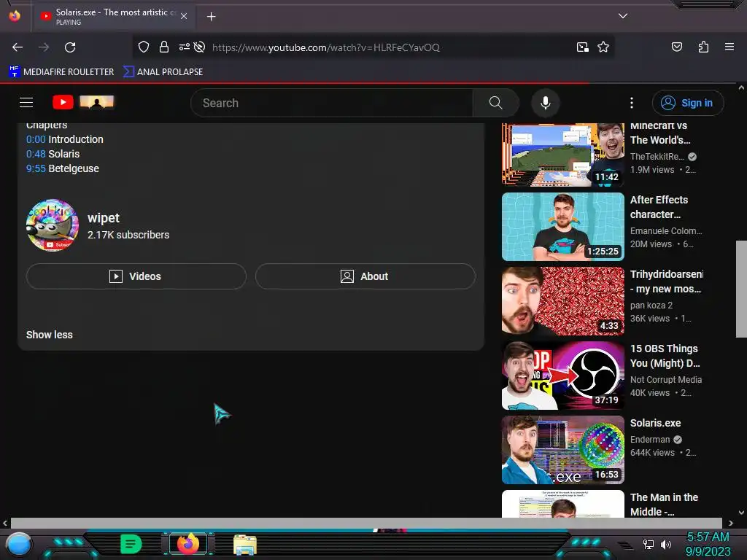Open the wipet channel name link
The image size is (747, 560).
pos(104,218)
